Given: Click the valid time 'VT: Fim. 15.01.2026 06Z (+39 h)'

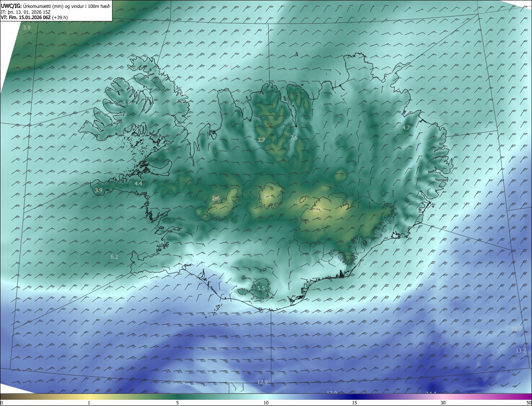Looking at the screenshot, I should tap(34, 17).
